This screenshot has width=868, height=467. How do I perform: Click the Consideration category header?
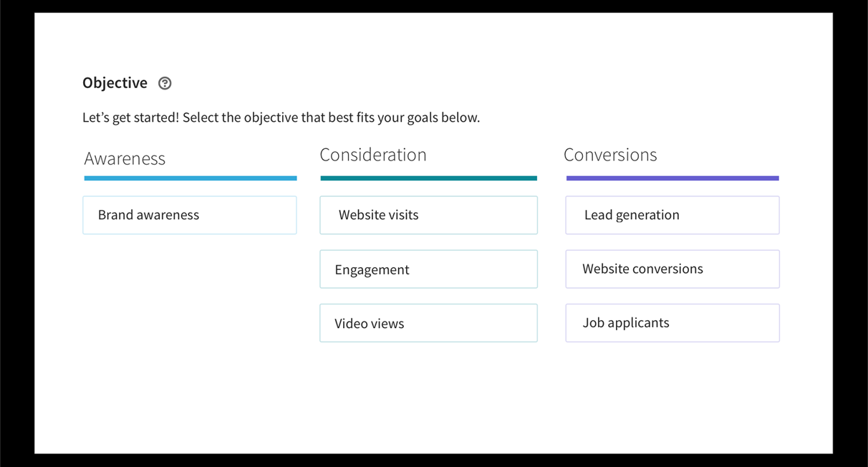(x=373, y=155)
